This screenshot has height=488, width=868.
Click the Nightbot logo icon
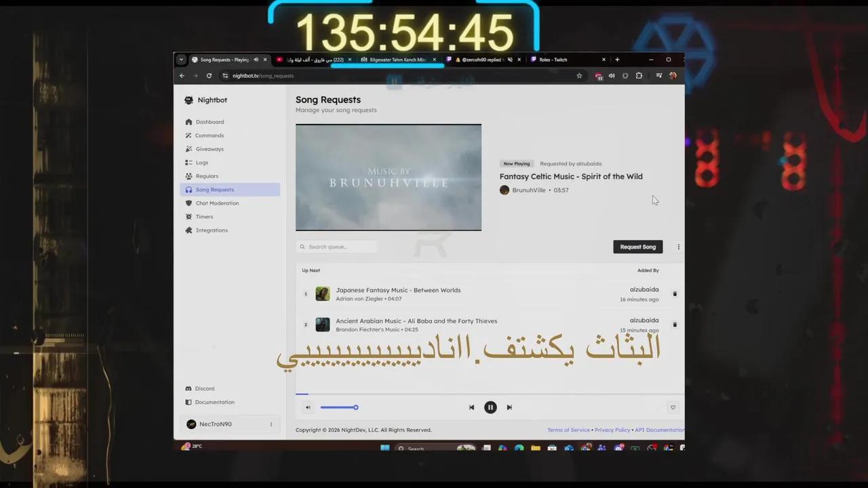pyautogui.click(x=189, y=100)
